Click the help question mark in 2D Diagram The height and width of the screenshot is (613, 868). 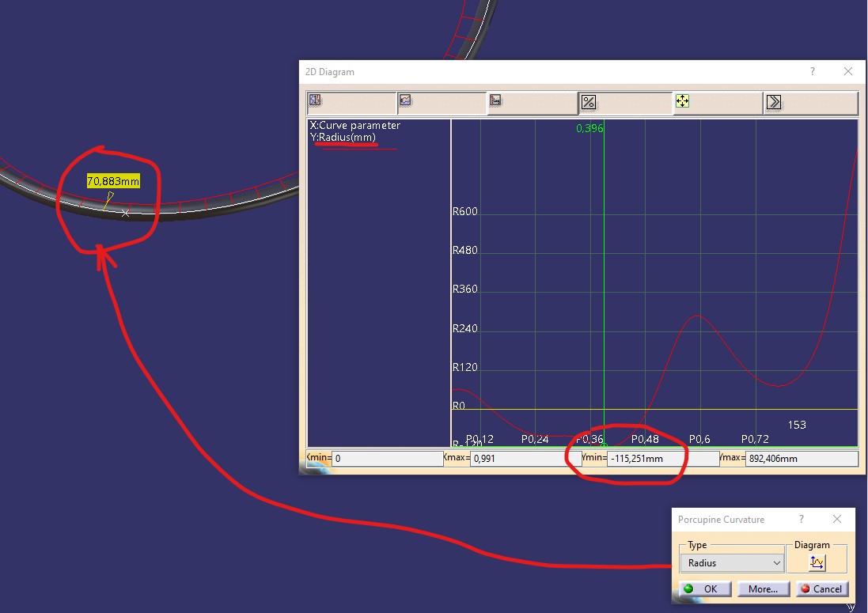pos(812,72)
